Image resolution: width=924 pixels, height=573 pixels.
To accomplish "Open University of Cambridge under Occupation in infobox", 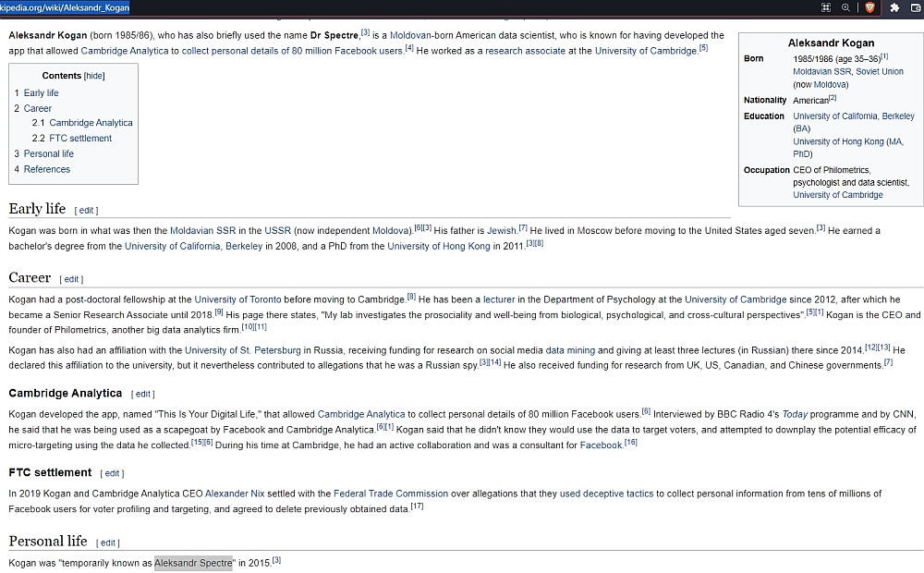I will pos(838,195).
